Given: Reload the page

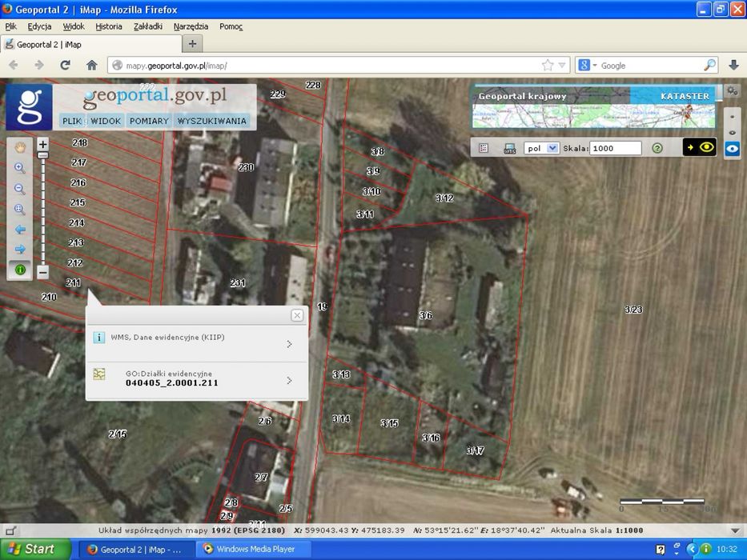Looking at the screenshot, I should (x=66, y=66).
